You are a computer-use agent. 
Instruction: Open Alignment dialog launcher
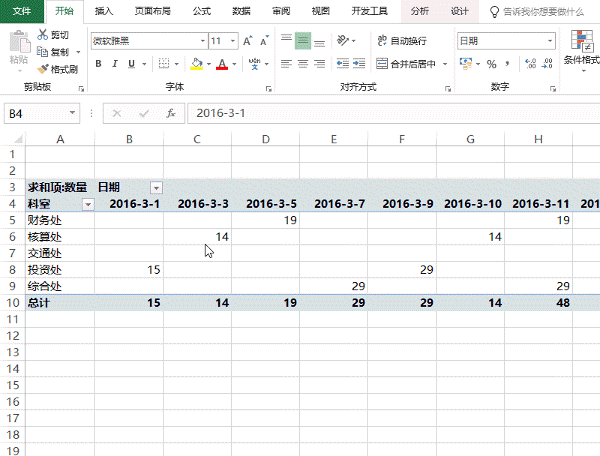[x=448, y=89]
